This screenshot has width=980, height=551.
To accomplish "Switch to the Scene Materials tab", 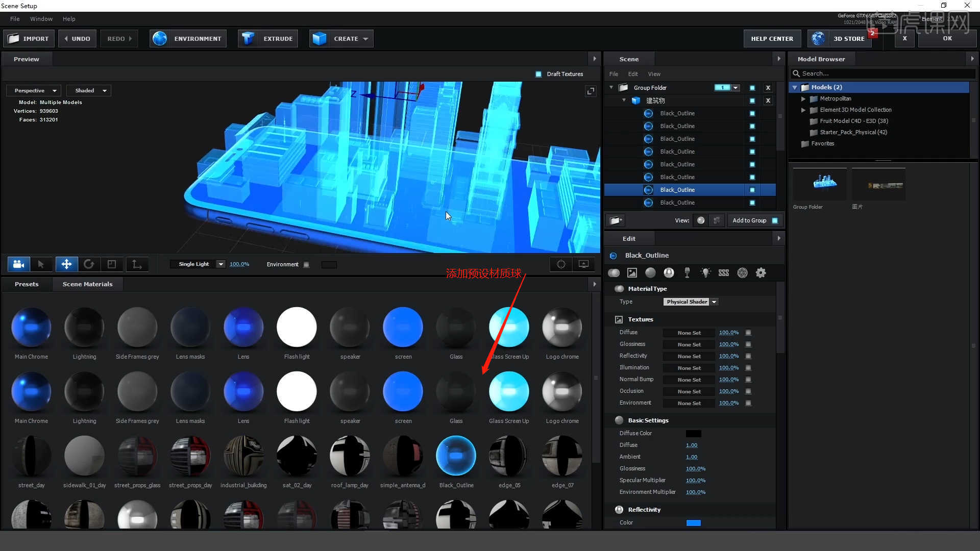I will [x=87, y=284].
